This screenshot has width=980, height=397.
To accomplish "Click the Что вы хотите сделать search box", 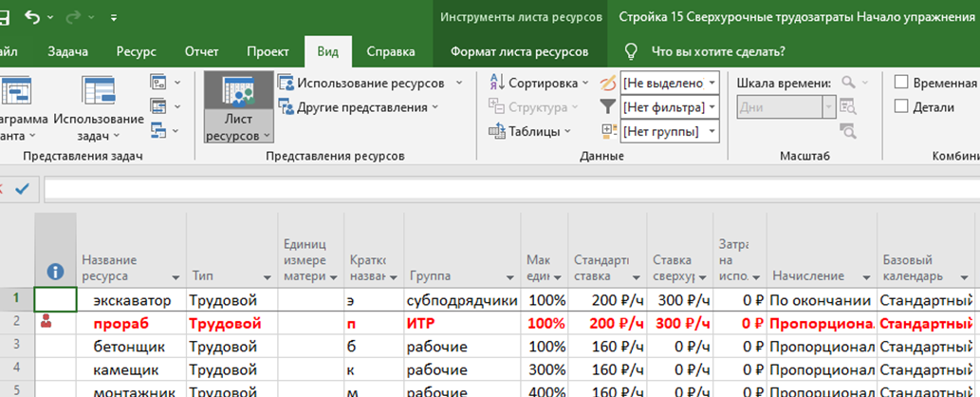I will pos(718,52).
